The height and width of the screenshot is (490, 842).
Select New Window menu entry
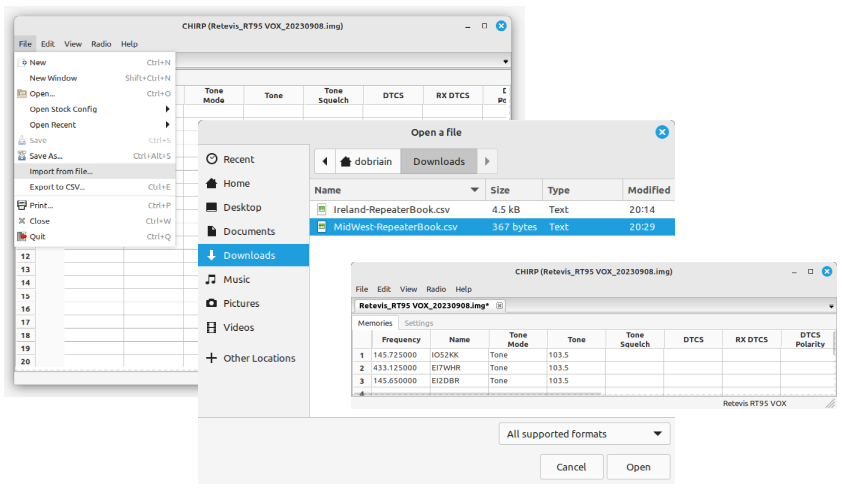coord(95,78)
